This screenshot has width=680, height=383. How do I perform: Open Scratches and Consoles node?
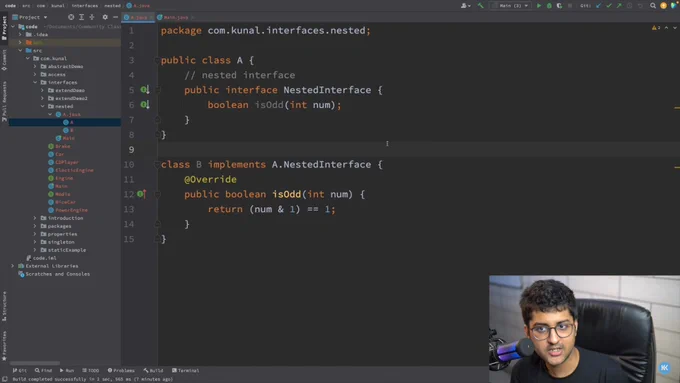[x=54, y=274]
